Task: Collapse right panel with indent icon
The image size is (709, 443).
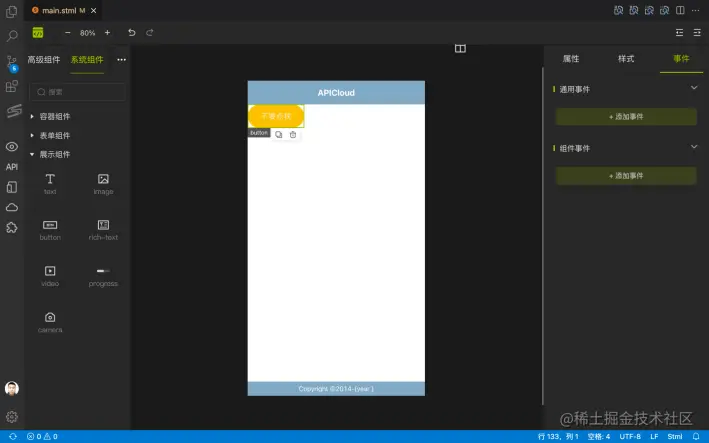Action: 697,33
